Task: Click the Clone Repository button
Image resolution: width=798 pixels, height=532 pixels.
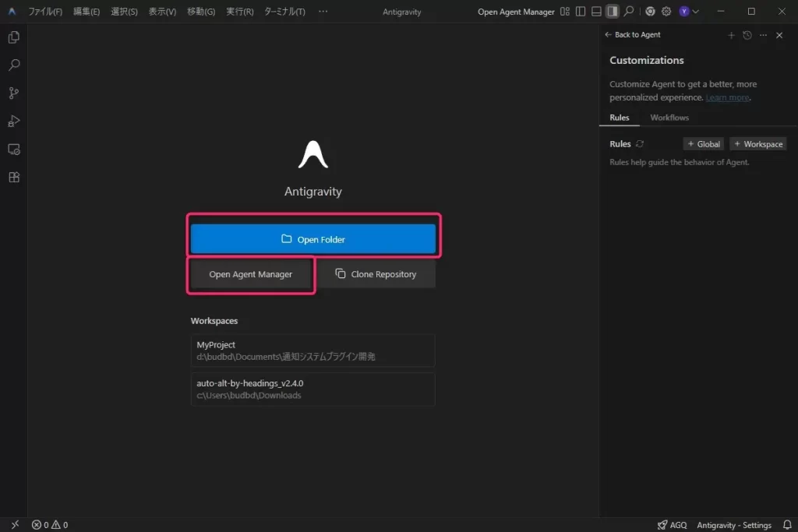Action: point(376,274)
